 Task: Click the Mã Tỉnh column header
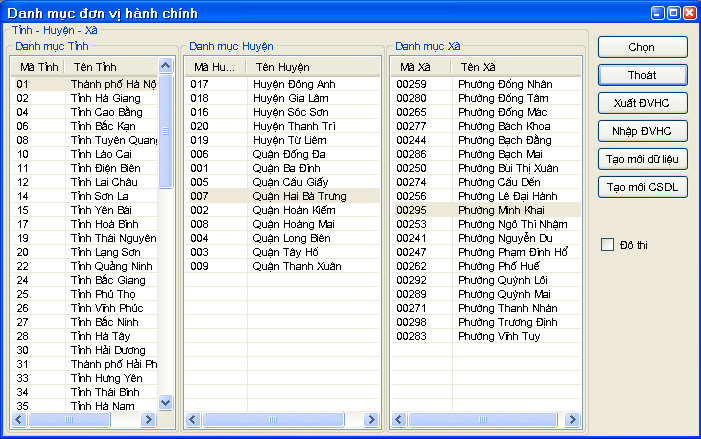point(38,67)
